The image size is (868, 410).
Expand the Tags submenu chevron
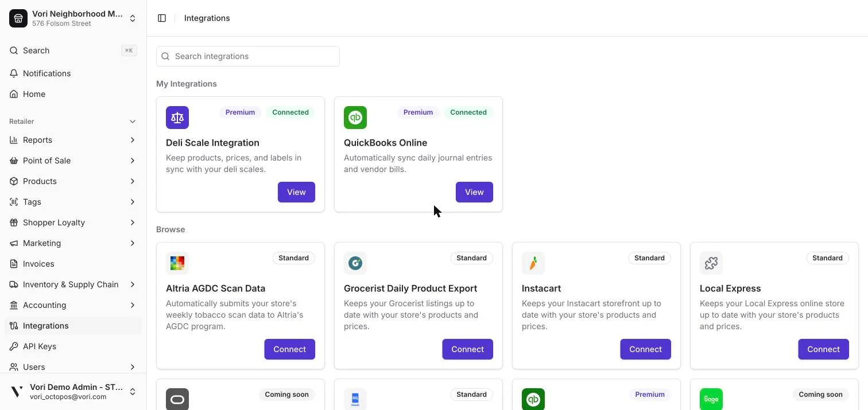click(133, 202)
